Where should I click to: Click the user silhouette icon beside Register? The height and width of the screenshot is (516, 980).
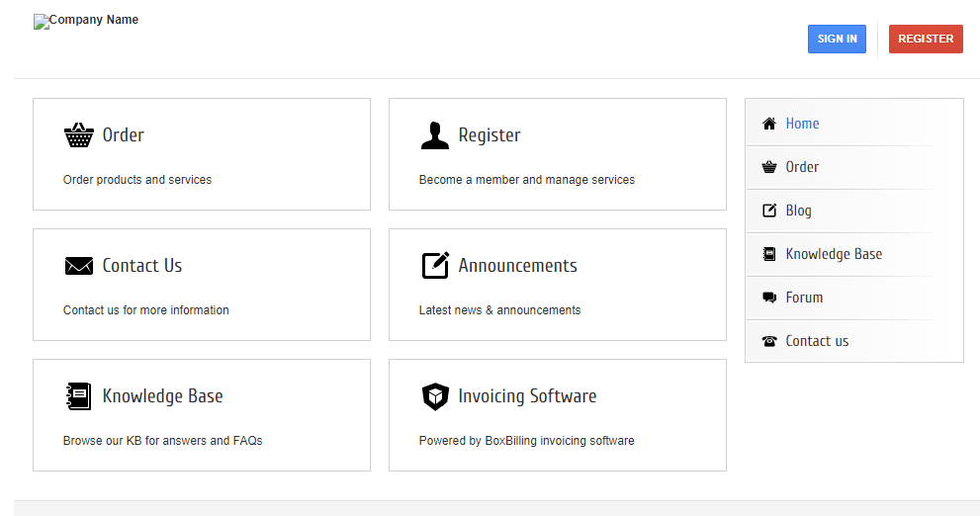pyautogui.click(x=434, y=135)
